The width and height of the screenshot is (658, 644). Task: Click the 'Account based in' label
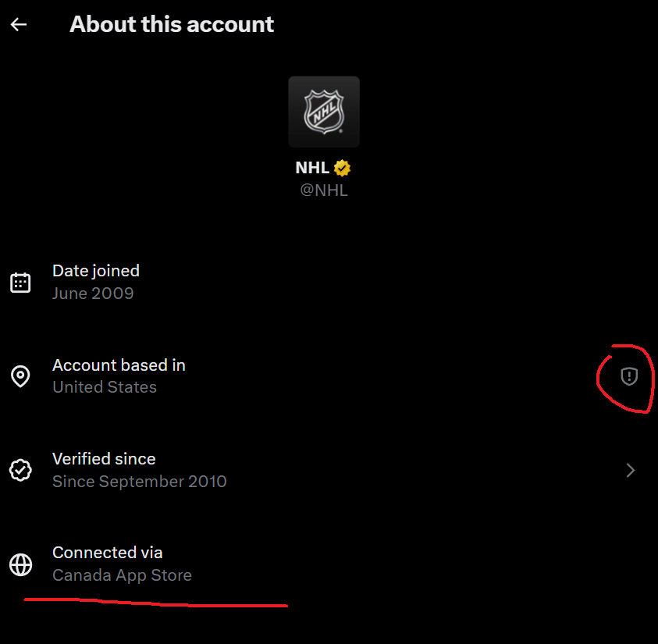pyautogui.click(x=119, y=365)
